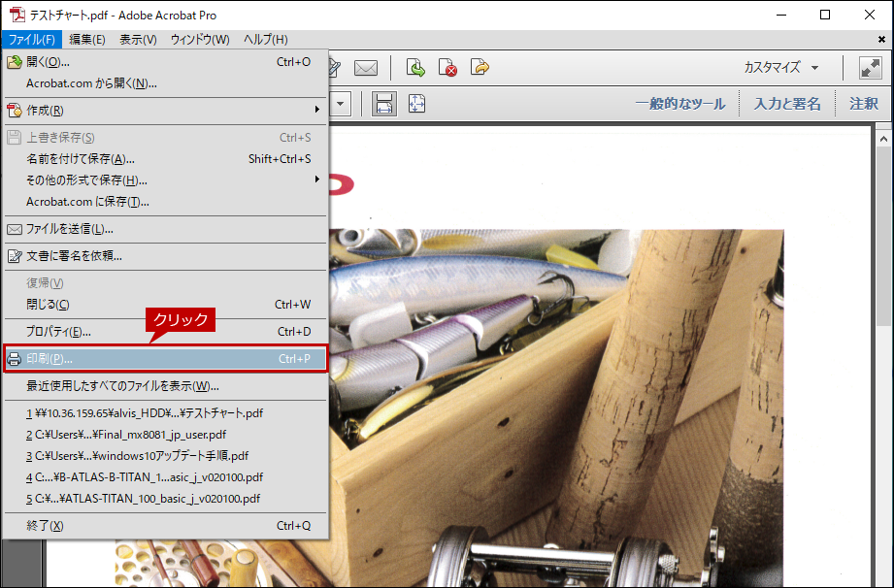This screenshot has width=894, height=588.
Task: Open the 編集(E) menu
Action: point(87,40)
